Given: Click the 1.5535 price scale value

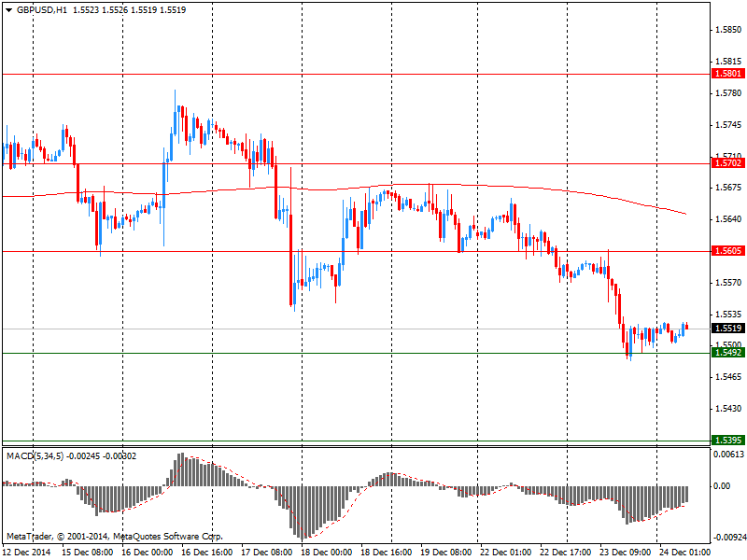Looking at the screenshot, I should tap(728, 315).
